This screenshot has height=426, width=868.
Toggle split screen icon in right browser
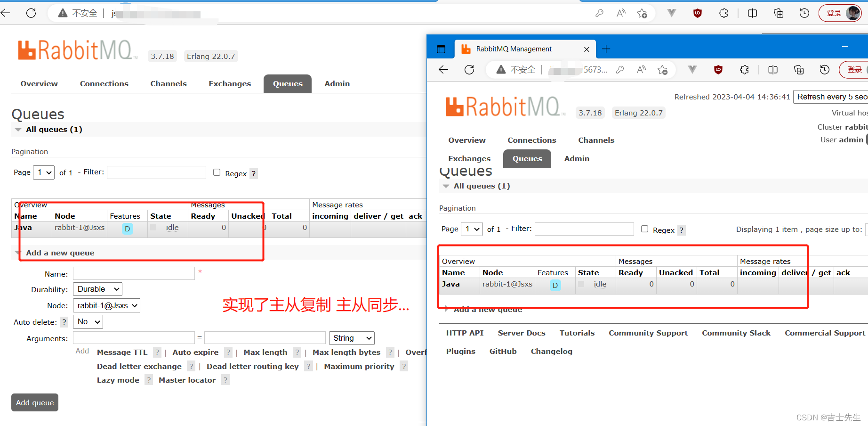click(772, 70)
